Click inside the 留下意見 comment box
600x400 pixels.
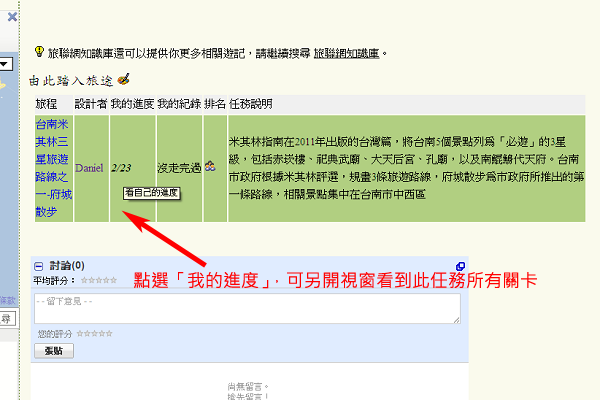coord(247,309)
